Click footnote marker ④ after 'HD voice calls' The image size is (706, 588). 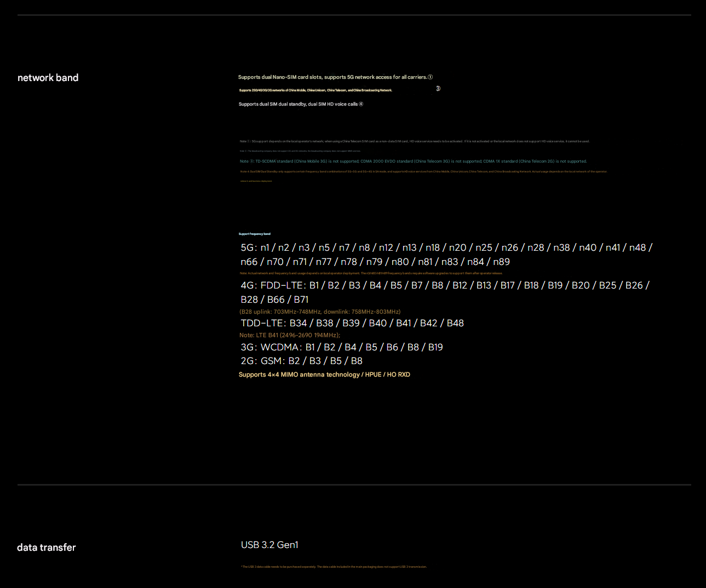point(361,104)
